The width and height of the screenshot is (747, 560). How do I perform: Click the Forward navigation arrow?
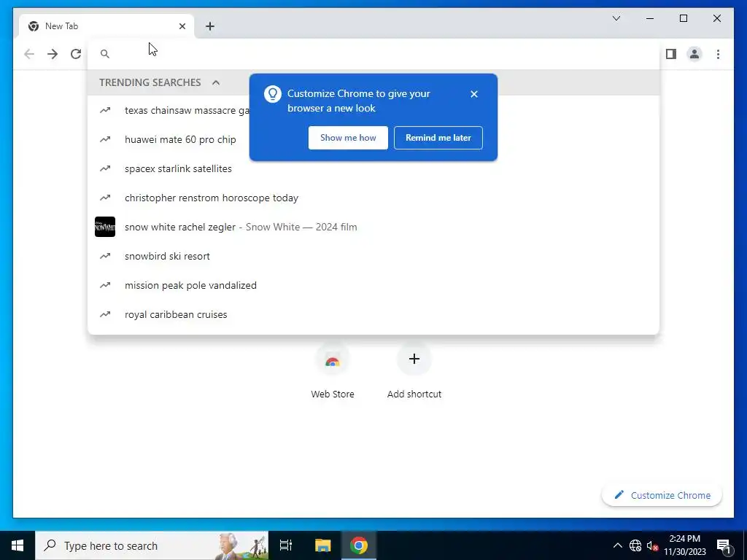click(x=53, y=54)
